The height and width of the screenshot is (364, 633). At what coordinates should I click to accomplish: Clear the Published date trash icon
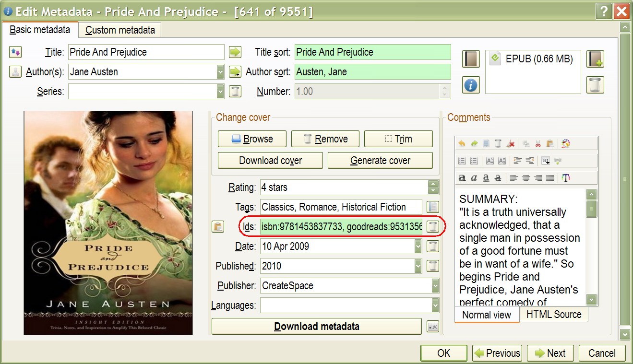coord(433,266)
